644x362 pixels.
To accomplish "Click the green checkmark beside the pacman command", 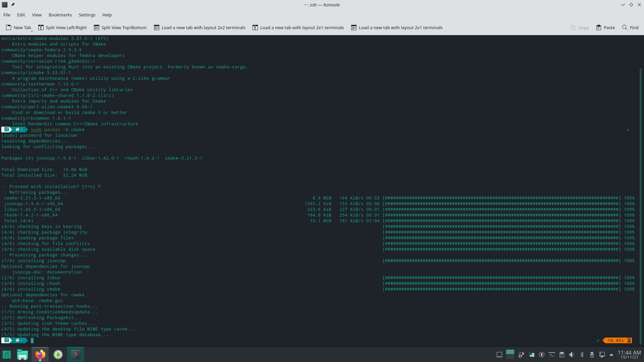I will coord(628,129).
